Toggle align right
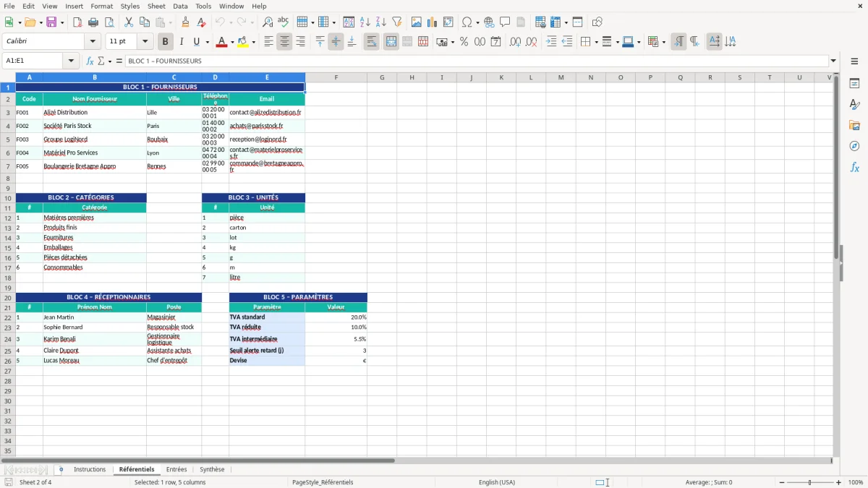Image resolution: width=868 pixels, height=488 pixels. (x=300, y=42)
